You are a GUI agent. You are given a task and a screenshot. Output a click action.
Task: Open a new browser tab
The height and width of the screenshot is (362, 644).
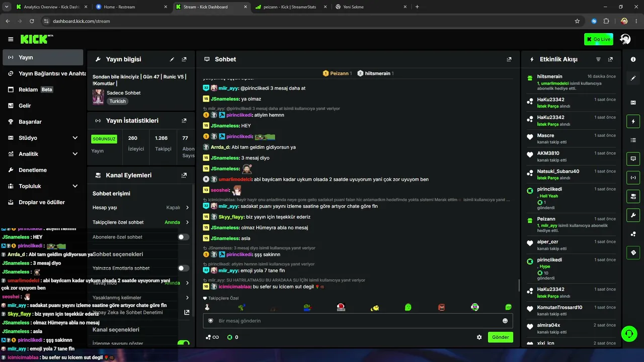pos(417,7)
